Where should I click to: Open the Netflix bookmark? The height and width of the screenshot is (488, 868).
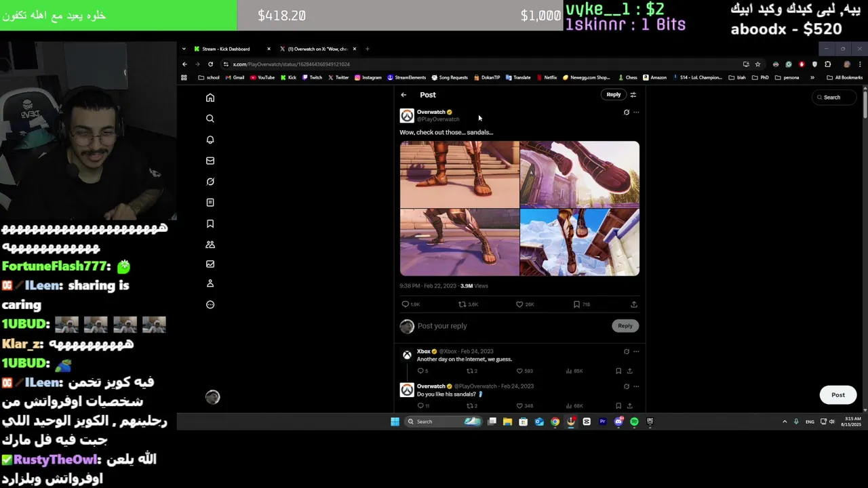[x=547, y=78]
